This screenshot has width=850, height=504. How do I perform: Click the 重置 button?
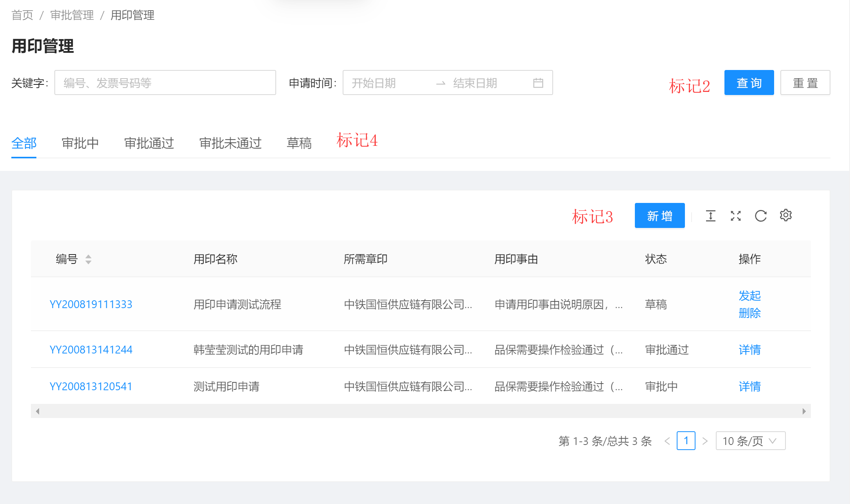pyautogui.click(x=805, y=83)
